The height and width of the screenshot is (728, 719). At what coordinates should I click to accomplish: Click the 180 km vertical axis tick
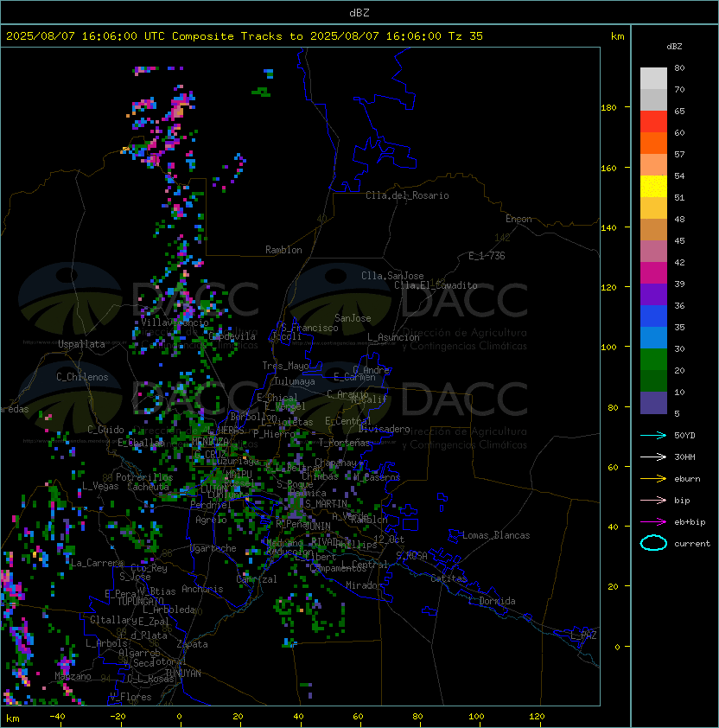(608, 108)
